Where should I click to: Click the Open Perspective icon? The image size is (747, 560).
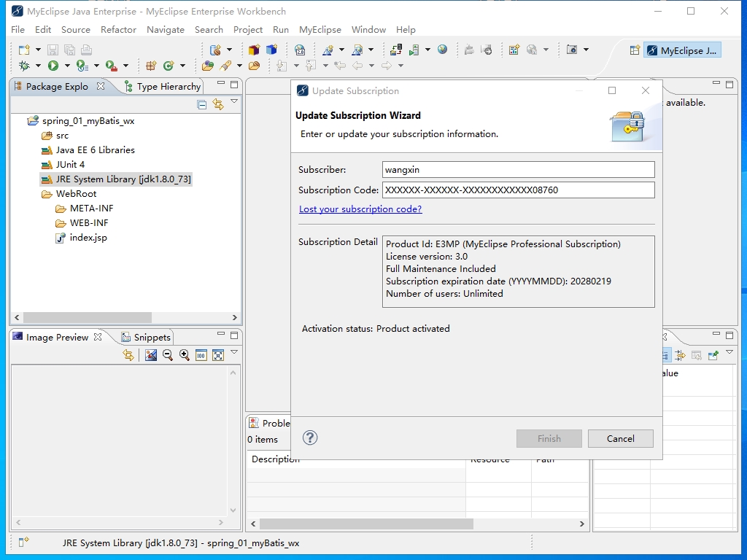click(635, 50)
